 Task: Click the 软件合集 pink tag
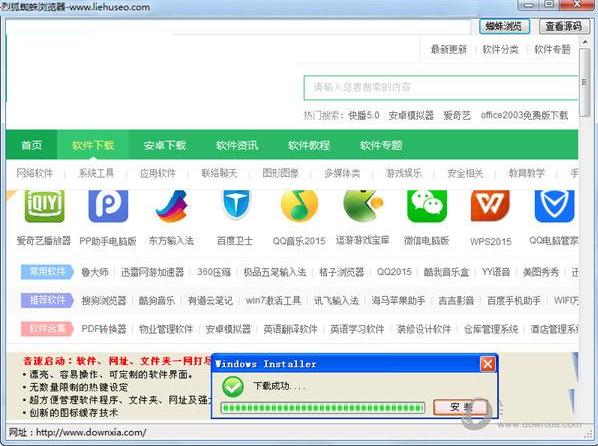click(47, 328)
